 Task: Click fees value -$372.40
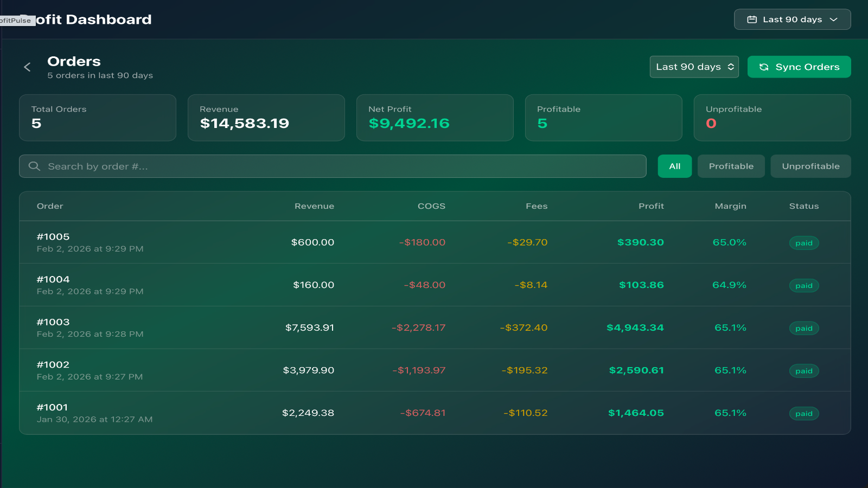tap(524, 328)
